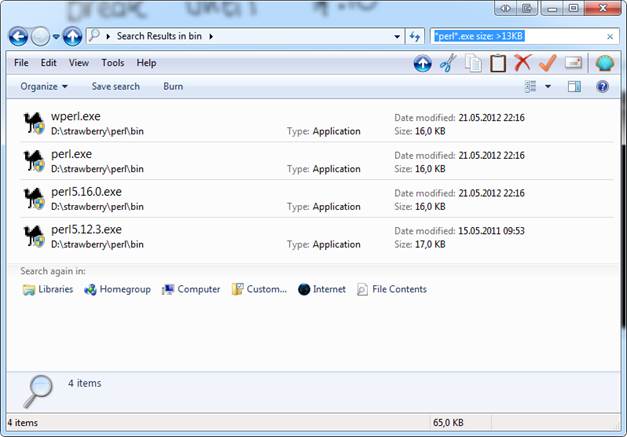
Task: Open the recent pages dropdown arrow
Action: [x=57, y=37]
